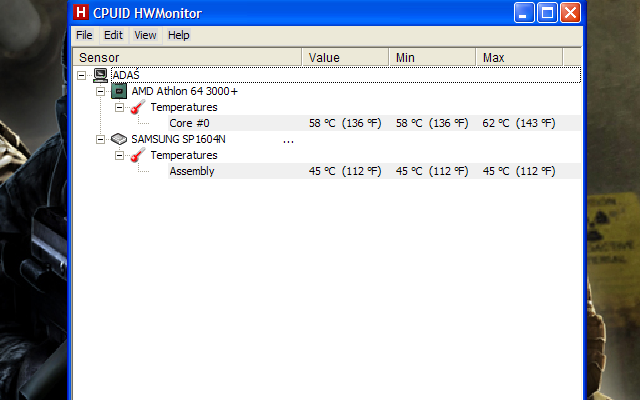Image resolution: width=640 pixels, height=400 pixels.
Task: Select the SAMSUNG SP1604N item
Action: 178,139
